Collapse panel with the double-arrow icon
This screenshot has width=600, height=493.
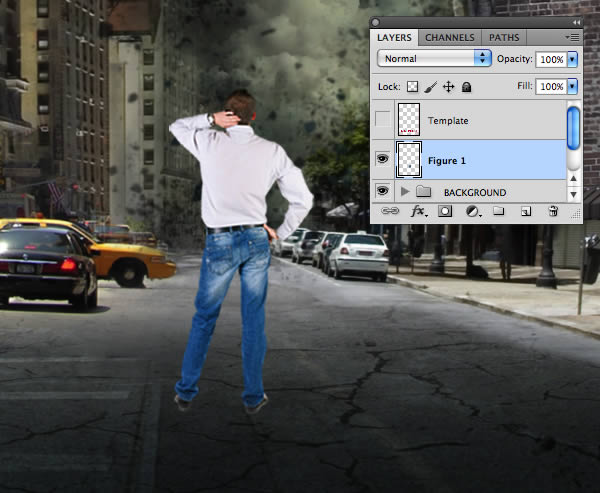point(576,23)
